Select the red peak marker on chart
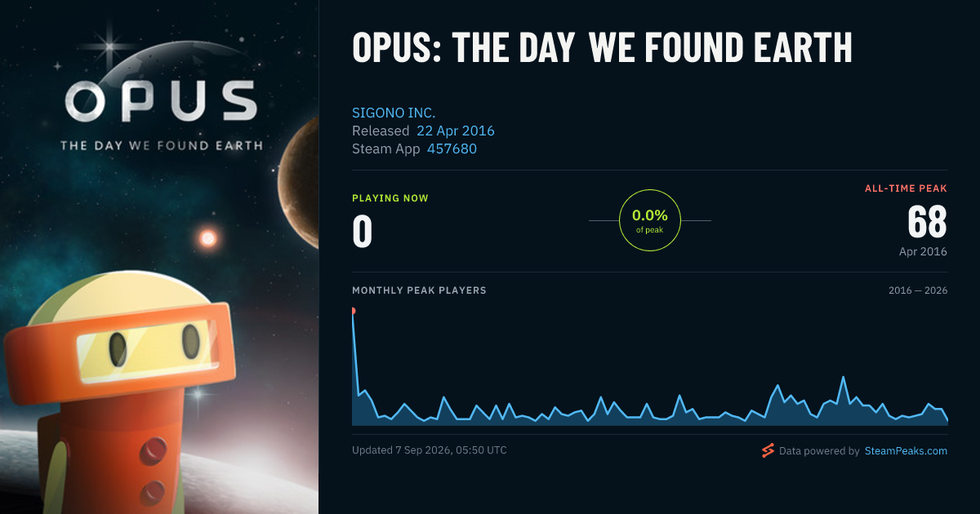Viewport: 980px width, 514px height. coord(353,311)
